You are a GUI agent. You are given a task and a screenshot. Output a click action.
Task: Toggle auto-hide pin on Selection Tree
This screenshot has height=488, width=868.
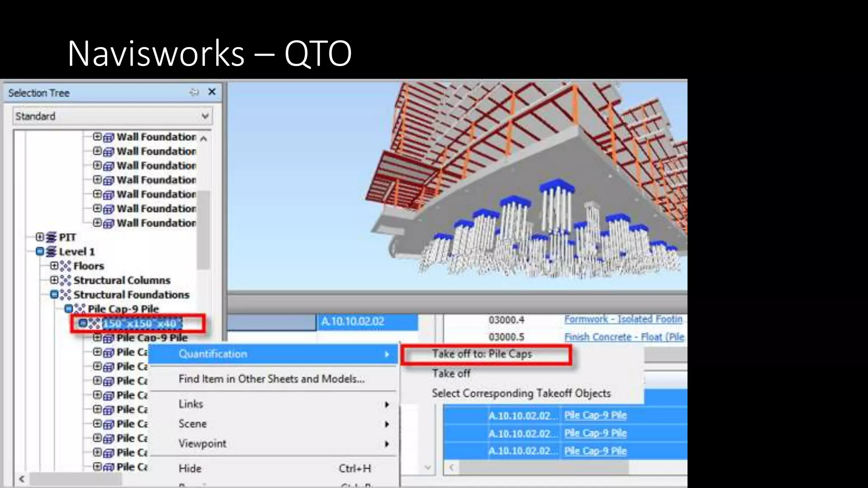click(x=194, y=92)
